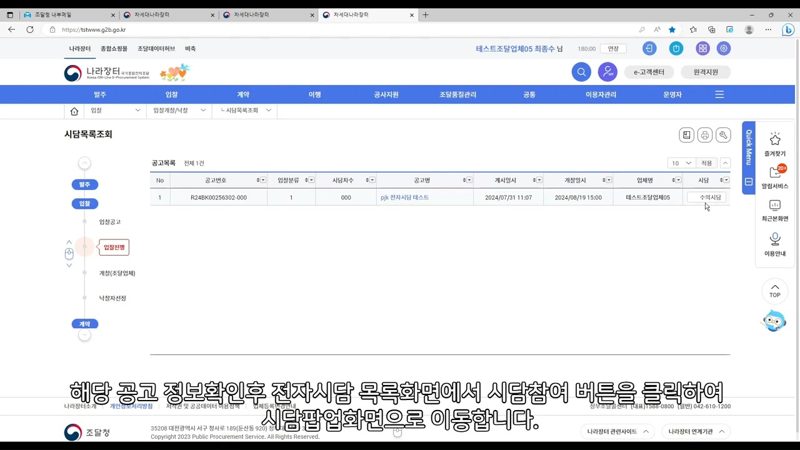The height and width of the screenshot is (450, 800).
Task: Click the print icon above table
Action: (705, 135)
